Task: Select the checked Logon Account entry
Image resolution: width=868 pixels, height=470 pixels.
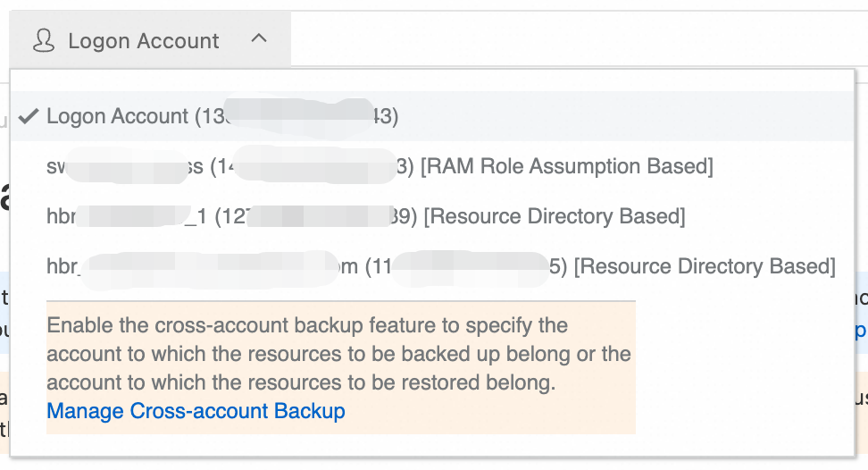Action: (117, 116)
